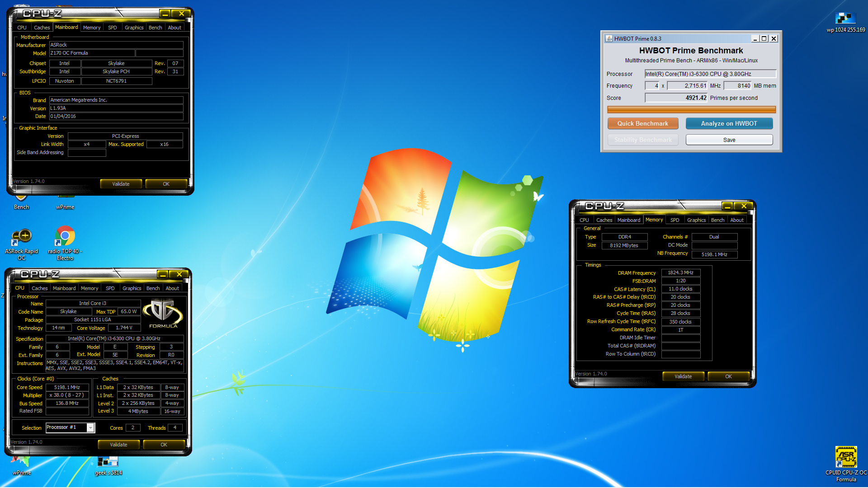Click the Score field showing 4921.42

676,98
